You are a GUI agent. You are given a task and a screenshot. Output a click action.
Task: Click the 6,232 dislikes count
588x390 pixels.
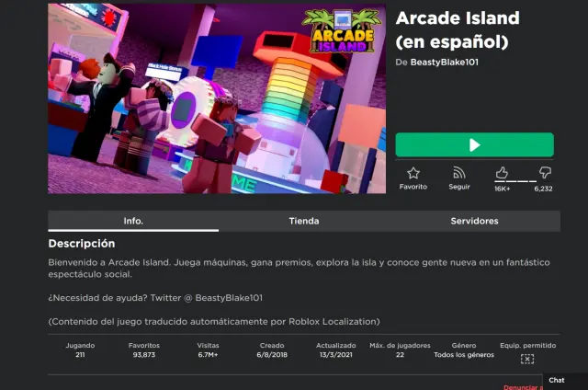[543, 189]
